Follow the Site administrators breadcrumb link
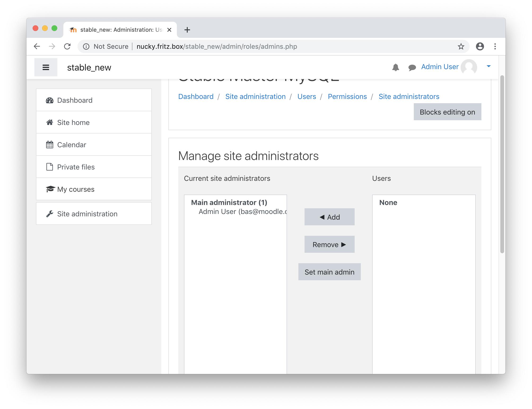Screen dimensions: 532x409 pyautogui.click(x=409, y=96)
